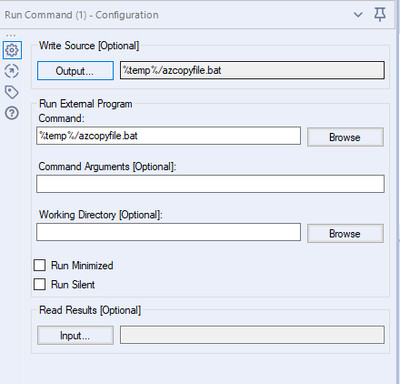This screenshot has width=400, height=384.
Task: Click the 'Run External Program' label
Action: (x=86, y=104)
